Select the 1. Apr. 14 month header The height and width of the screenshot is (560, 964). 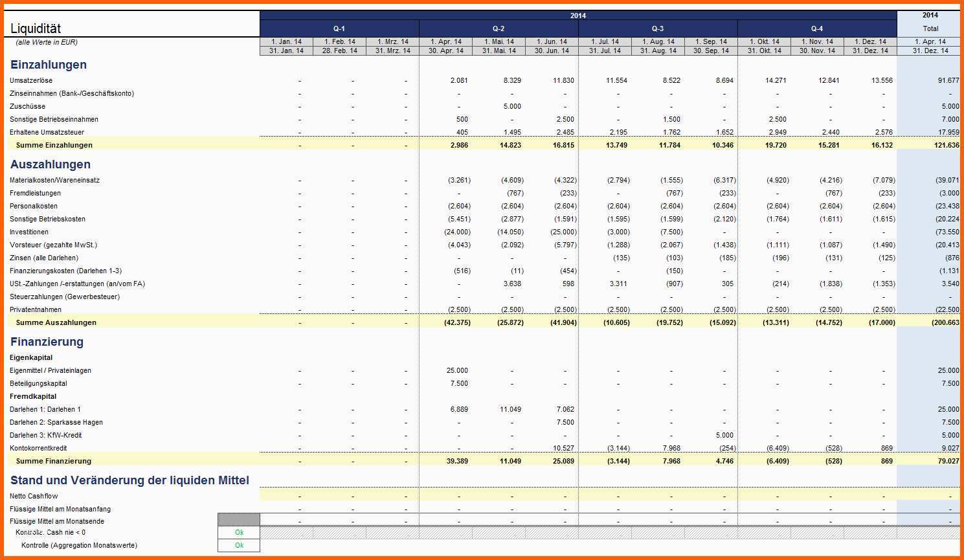pos(446,41)
